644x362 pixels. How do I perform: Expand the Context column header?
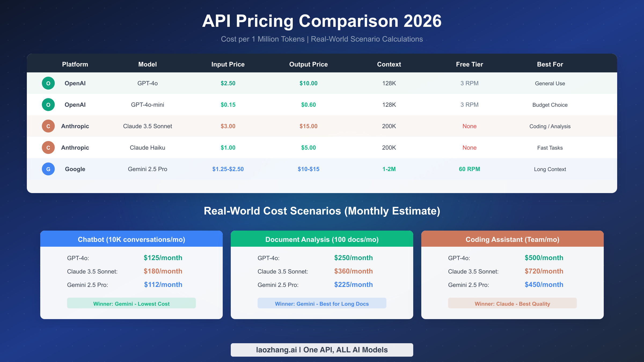pyautogui.click(x=389, y=64)
